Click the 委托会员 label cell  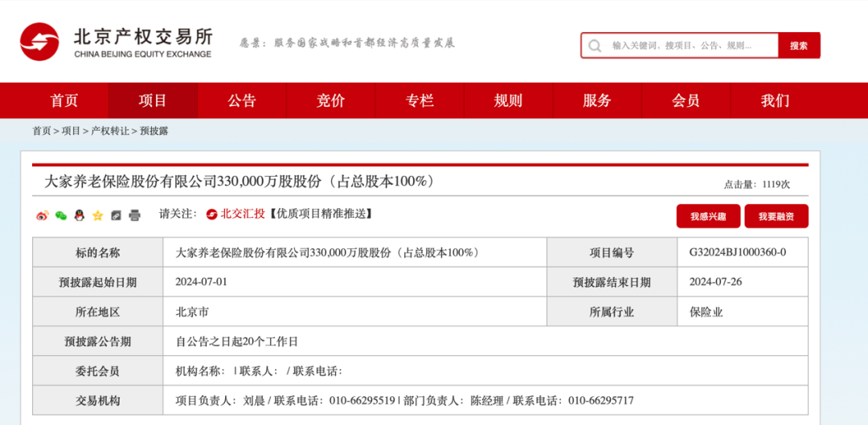pos(97,370)
